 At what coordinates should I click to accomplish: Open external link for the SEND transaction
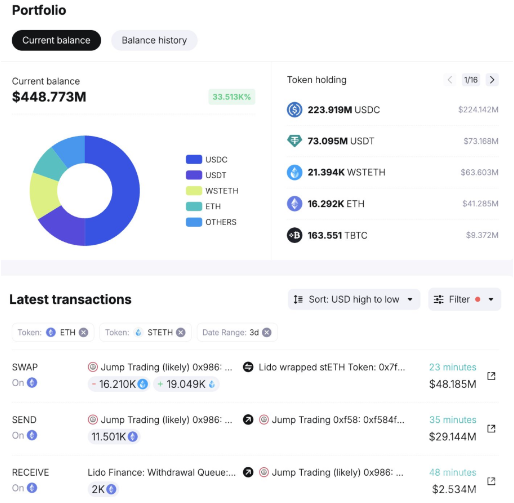point(491,428)
